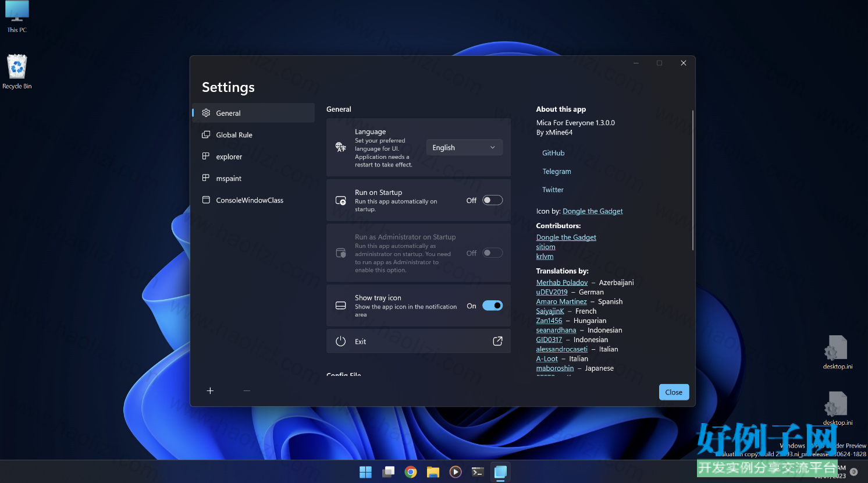Open the GID0317 translator link
868x483 pixels.
pyautogui.click(x=549, y=340)
